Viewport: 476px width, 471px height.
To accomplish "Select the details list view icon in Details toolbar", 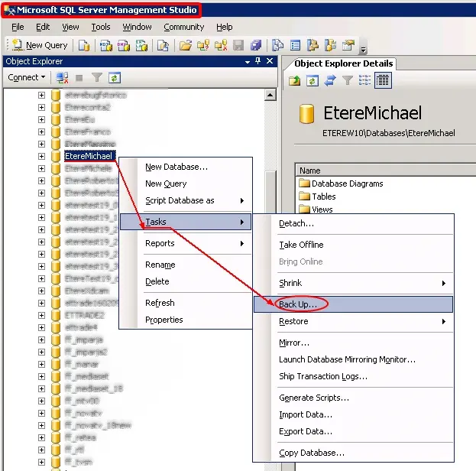I will (x=383, y=80).
